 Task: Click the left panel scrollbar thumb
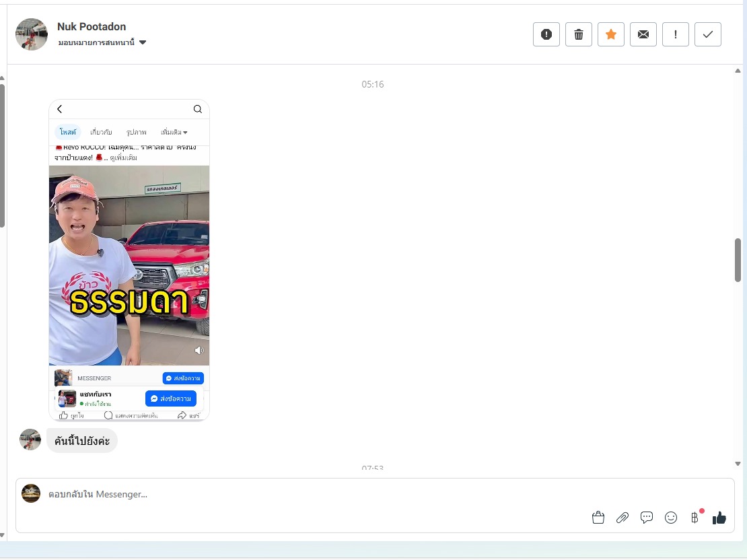pos(2,156)
